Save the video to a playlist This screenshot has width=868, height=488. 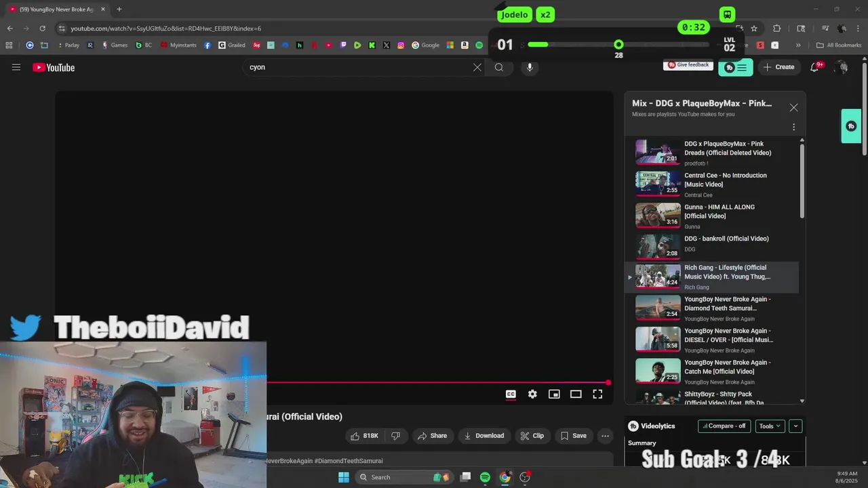pyautogui.click(x=573, y=436)
